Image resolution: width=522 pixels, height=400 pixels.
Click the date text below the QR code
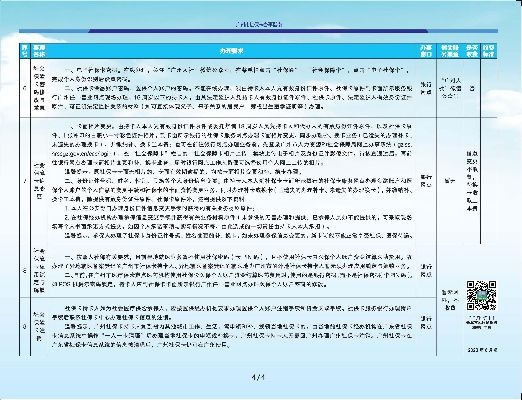pyautogui.click(x=482, y=350)
